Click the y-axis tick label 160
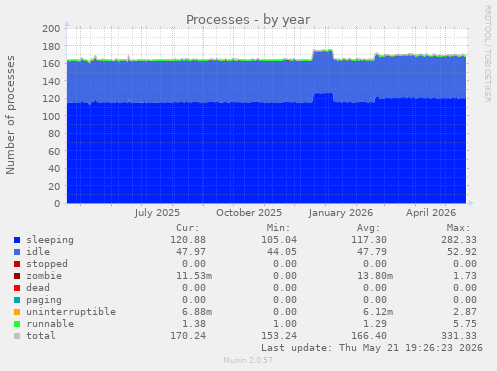Viewport: 497px width, 371px height. [x=51, y=63]
